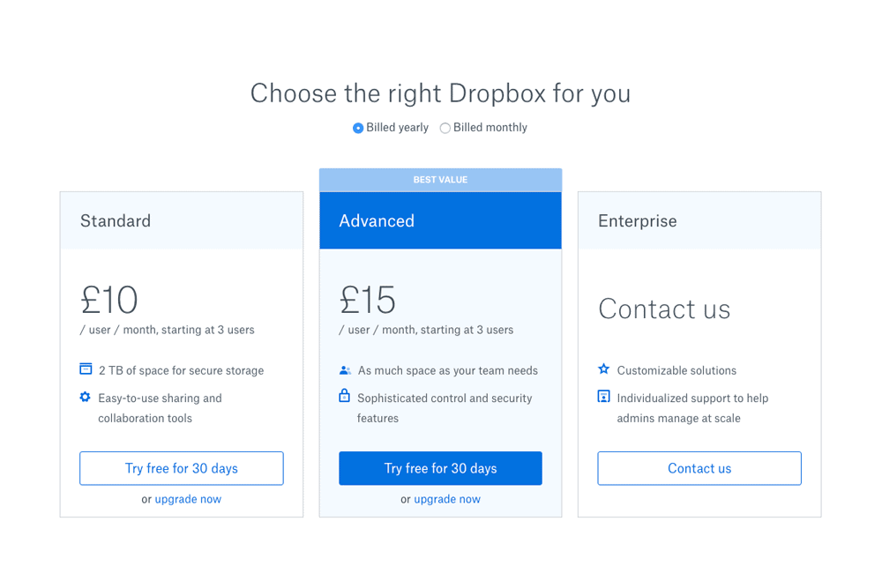
Task: Select the Billed monthly radio button
Action: coord(445,128)
